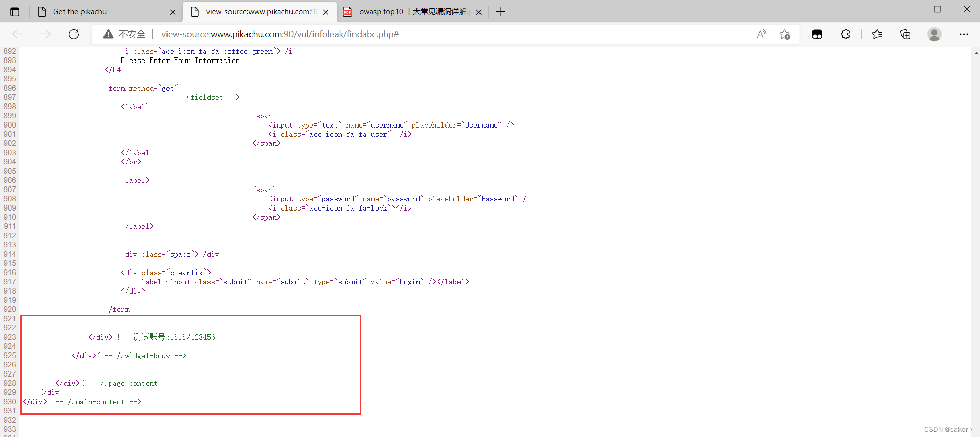The image size is (980, 437).
Task: Open the Favorites list
Action: click(x=877, y=34)
